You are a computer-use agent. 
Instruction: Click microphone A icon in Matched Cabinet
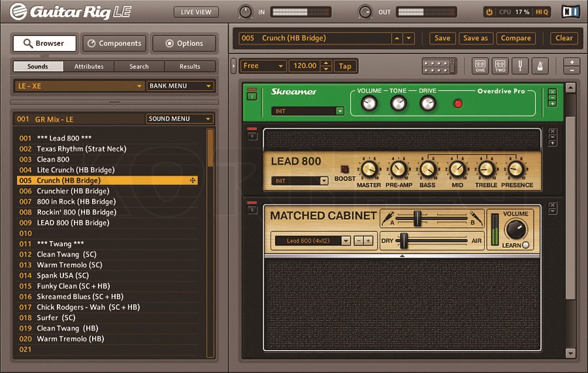coord(387,218)
